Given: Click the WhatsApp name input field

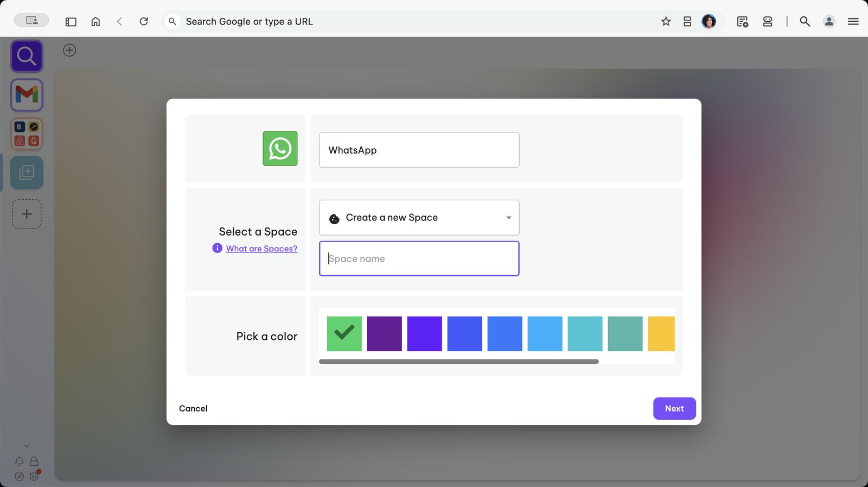Looking at the screenshot, I should (x=419, y=150).
